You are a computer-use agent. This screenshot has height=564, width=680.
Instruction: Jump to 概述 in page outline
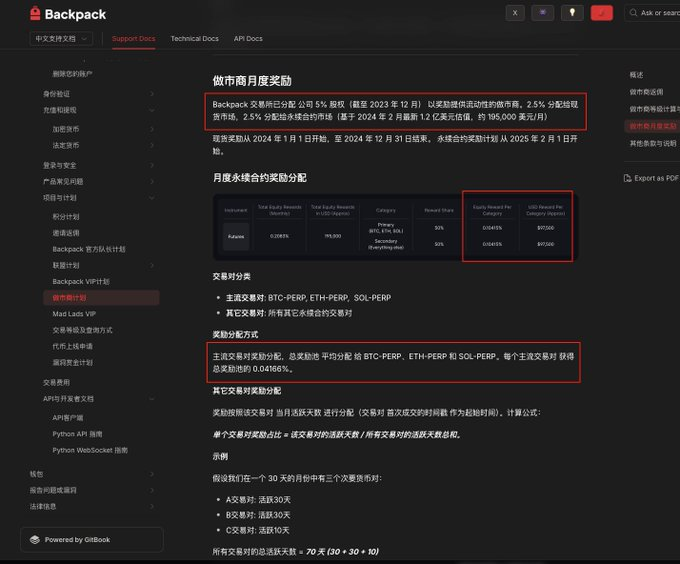637,75
